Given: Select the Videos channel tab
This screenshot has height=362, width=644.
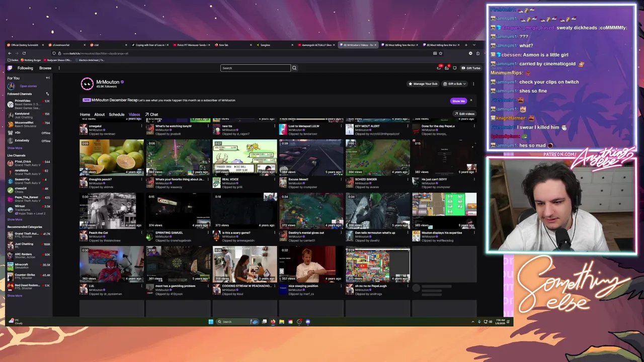Looking at the screenshot, I should click(x=134, y=115).
